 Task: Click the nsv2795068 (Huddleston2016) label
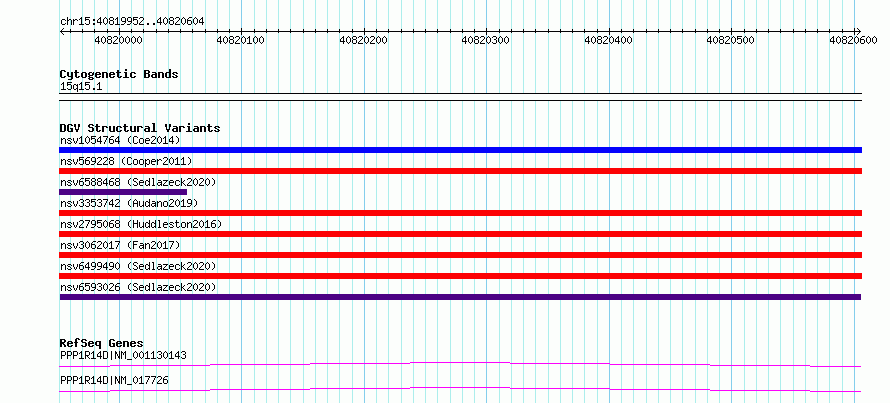tap(141, 224)
